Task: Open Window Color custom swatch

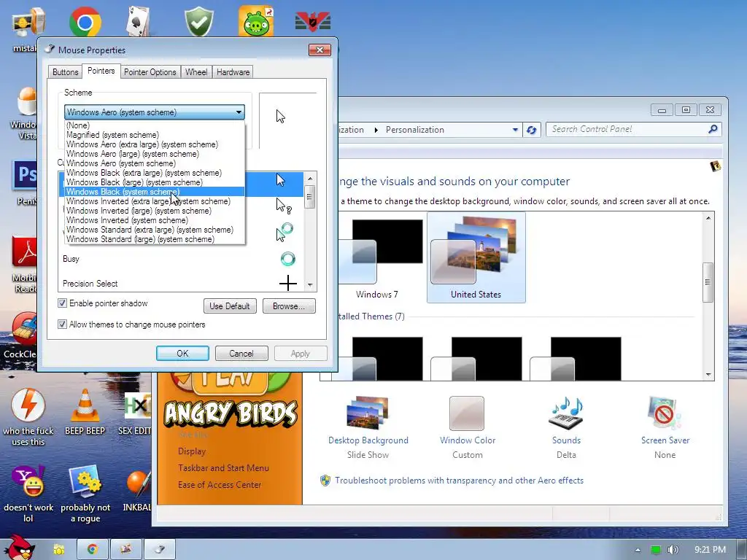Action: [467, 413]
